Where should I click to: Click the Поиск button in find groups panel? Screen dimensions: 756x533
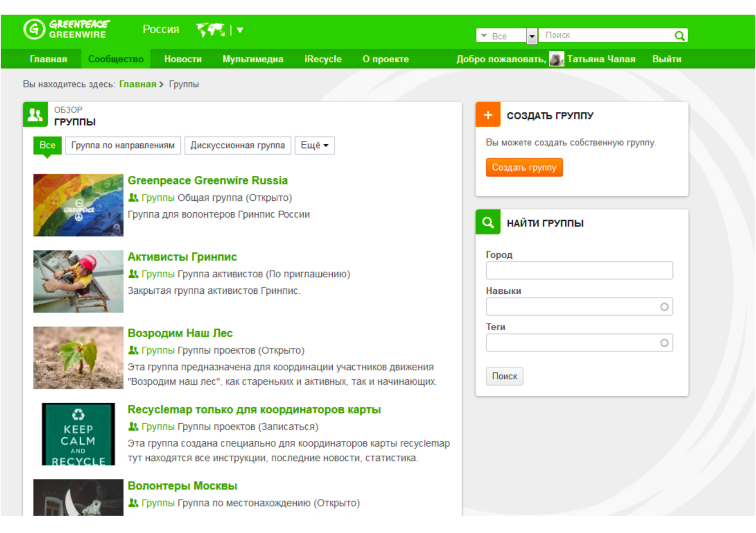(504, 376)
